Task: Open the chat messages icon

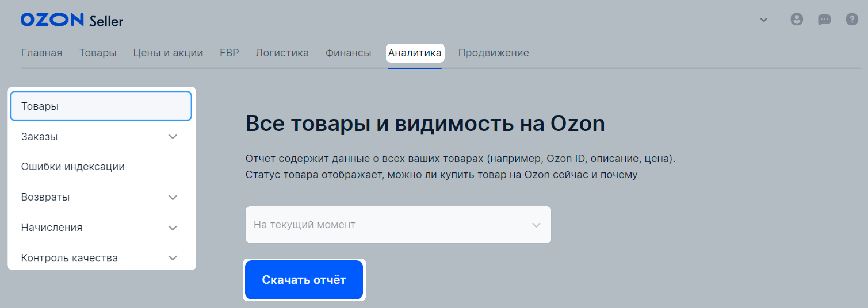Action: 824,20
